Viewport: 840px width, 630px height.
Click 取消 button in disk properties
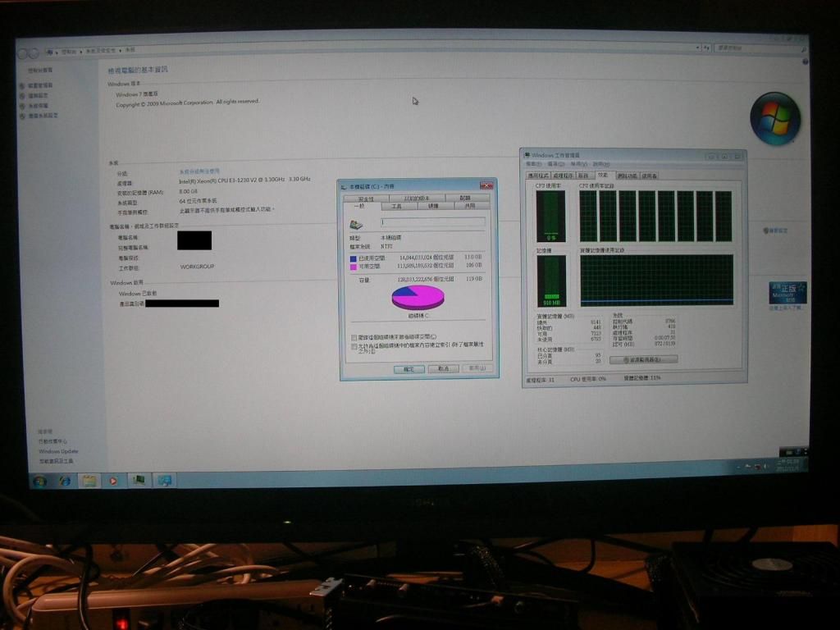(444, 368)
